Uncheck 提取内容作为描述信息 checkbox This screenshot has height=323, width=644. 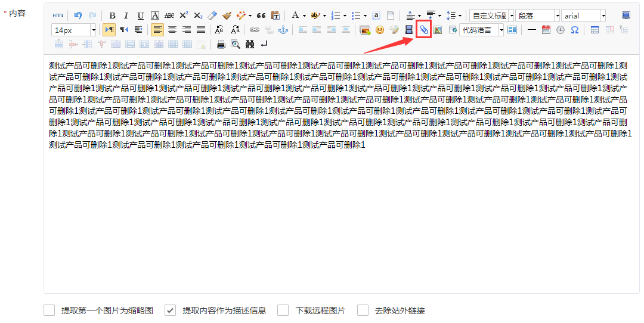coord(170,310)
